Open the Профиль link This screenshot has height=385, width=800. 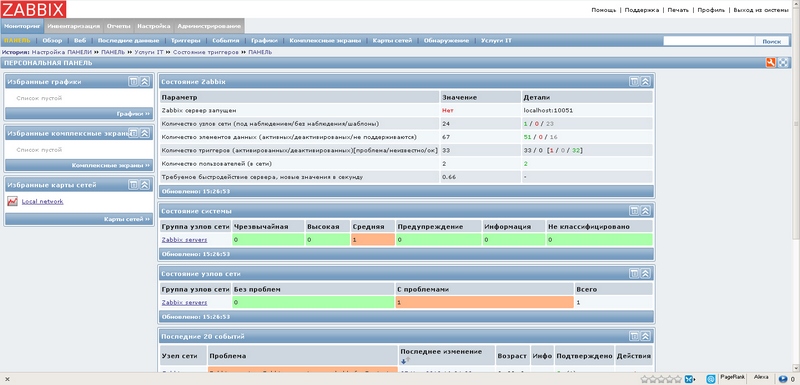(x=711, y=10)
